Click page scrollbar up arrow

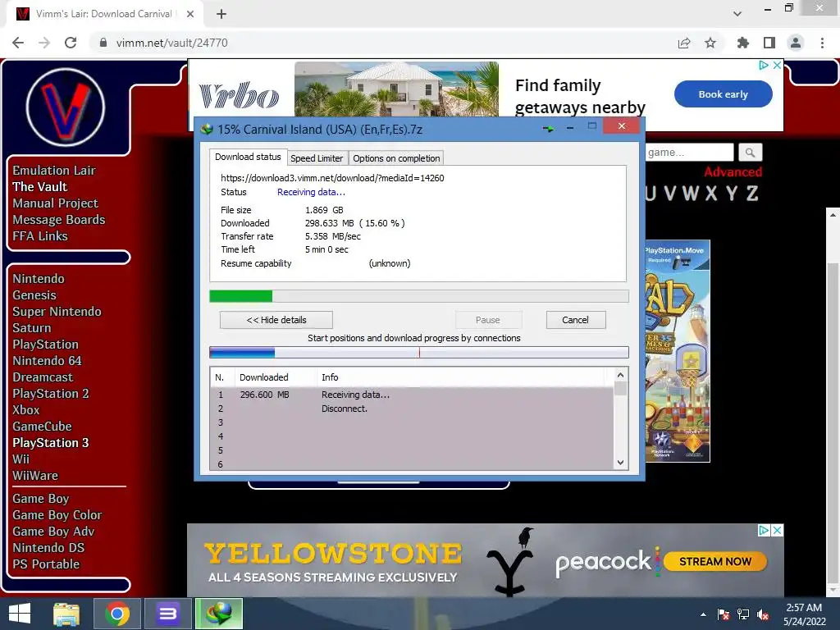click(x=833, y=215)
